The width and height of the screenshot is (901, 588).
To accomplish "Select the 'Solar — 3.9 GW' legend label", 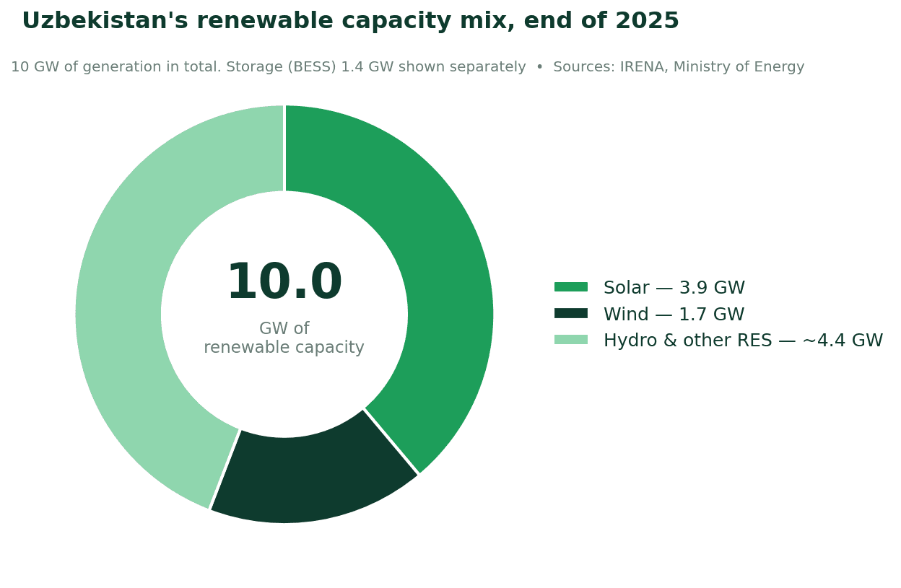I will [x=674, y=288].
